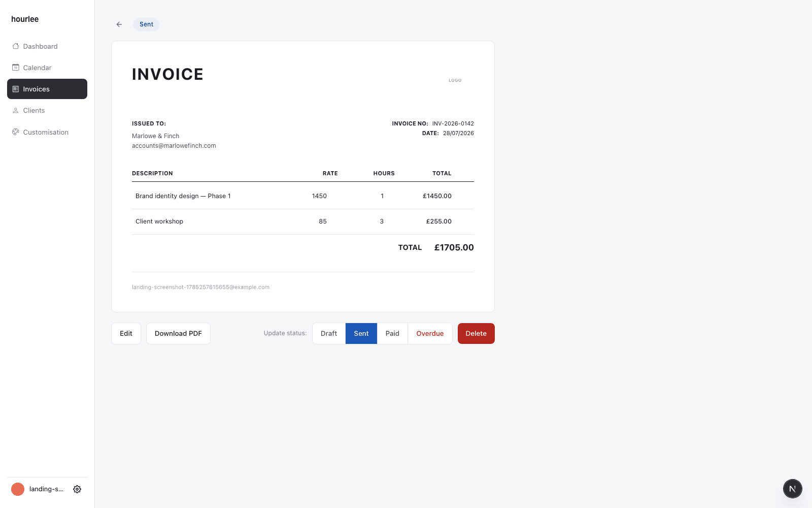Viewport: 812px width, 508px height.
Task: Click the line total £255.00
Action: pyautogui.click(x=438, y=221)
